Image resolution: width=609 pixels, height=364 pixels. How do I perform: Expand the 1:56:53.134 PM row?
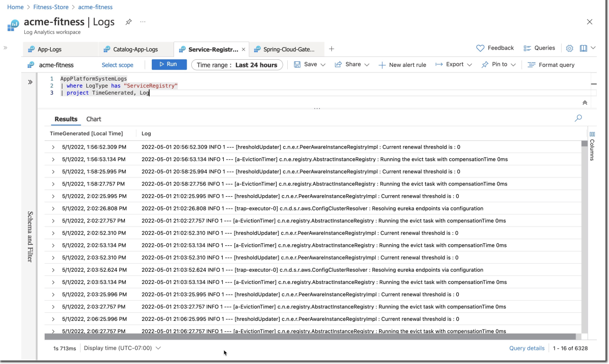tap(53, 159)
